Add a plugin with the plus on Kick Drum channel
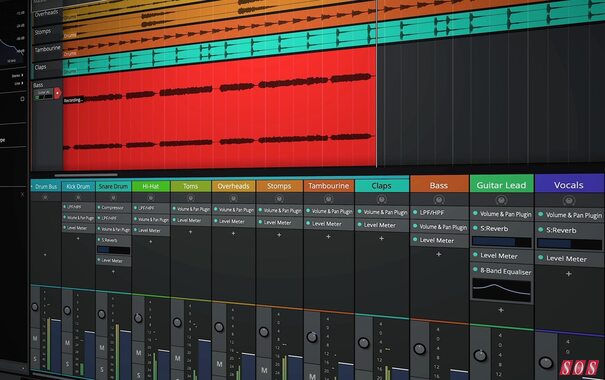 click(78, 238)
